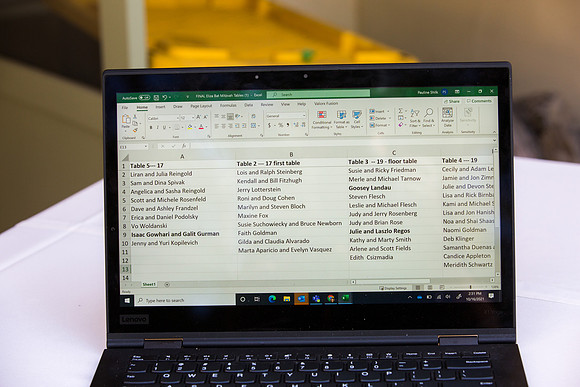Click the Save icon in title bar
580x387 pixels.
(x=156, y=98)
